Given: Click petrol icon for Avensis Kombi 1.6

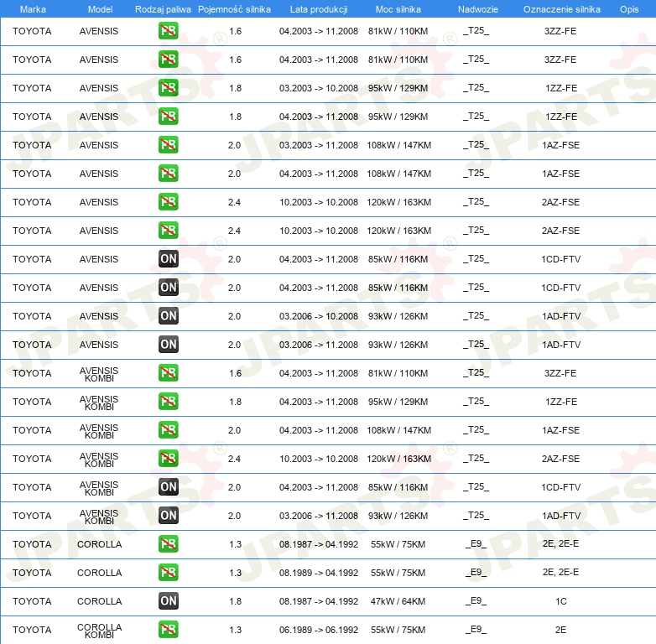Looking at the screenshot, I should pyautogui.click(x=168, y=372).
